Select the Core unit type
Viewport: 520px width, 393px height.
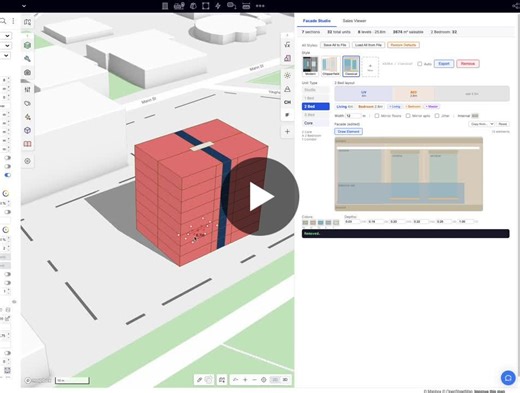(315, 123)
